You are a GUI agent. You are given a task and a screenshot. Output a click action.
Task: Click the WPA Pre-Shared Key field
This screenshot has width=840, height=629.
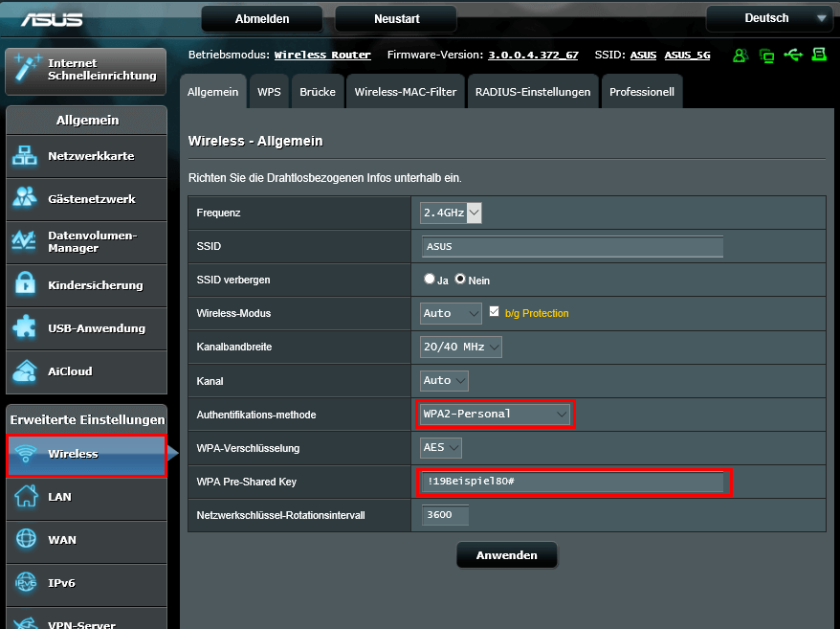click(x=573, y=482)
